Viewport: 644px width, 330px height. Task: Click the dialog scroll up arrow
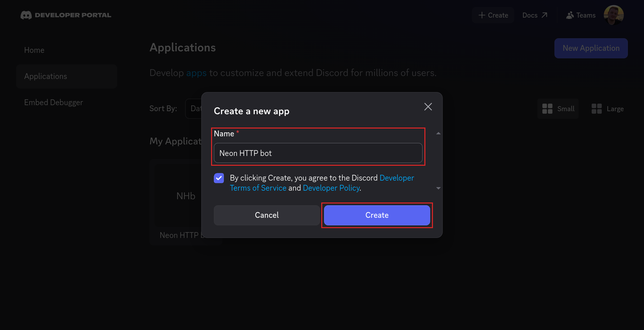[x=438, y=133]
